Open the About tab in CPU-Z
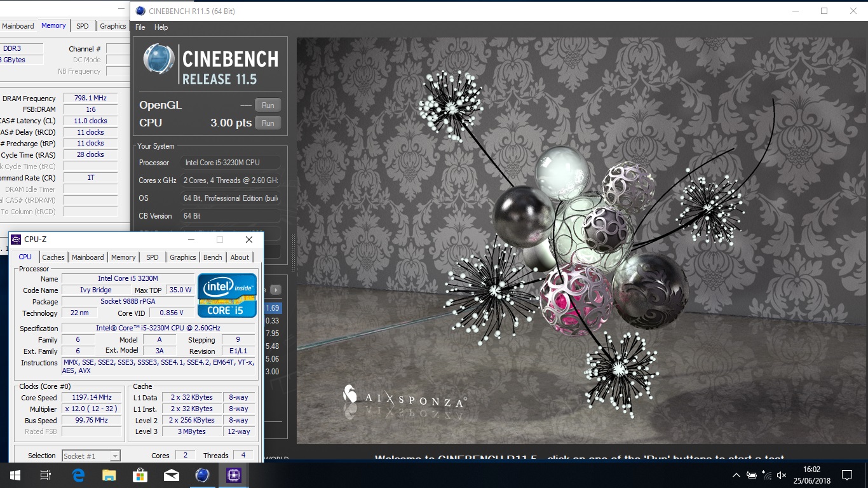Viewport: 868px width, 488px height. pyautogui.click(x=240, y=257)
